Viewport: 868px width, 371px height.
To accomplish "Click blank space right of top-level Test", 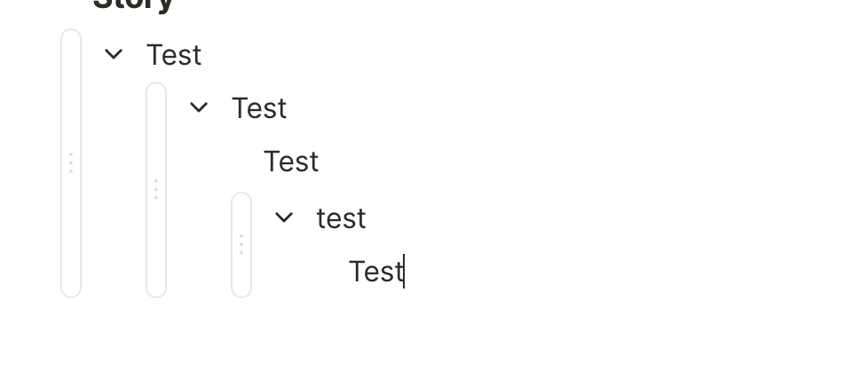I will click(x=533, y=55).
